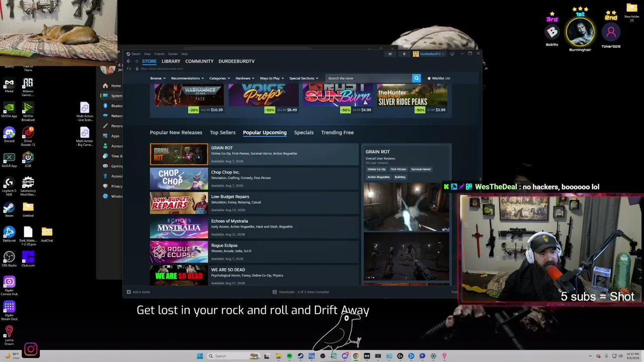Select the Club.com desktop shortcut
Image resolution: width=644 pixels, height=362 pixels.
pyautogui.click(x=28, y=258)
